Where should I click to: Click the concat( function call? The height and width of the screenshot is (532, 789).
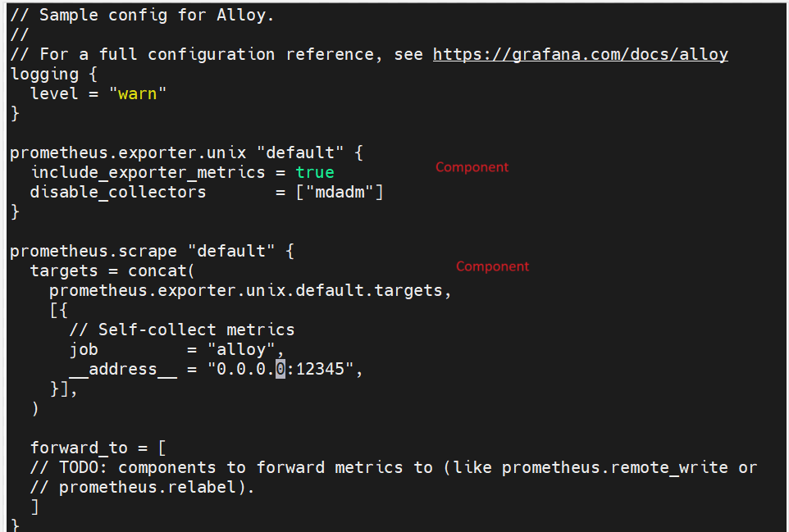pyautogui.click(x=161, y=271)
